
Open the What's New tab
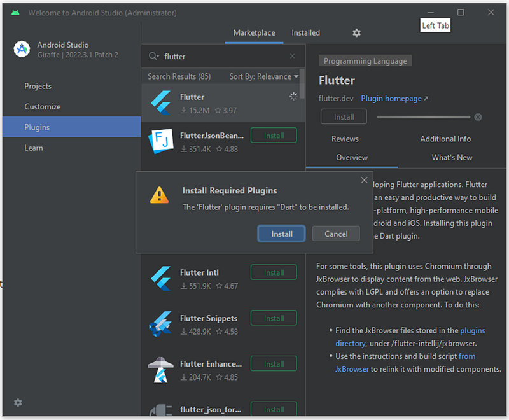(x=452, y=157)
